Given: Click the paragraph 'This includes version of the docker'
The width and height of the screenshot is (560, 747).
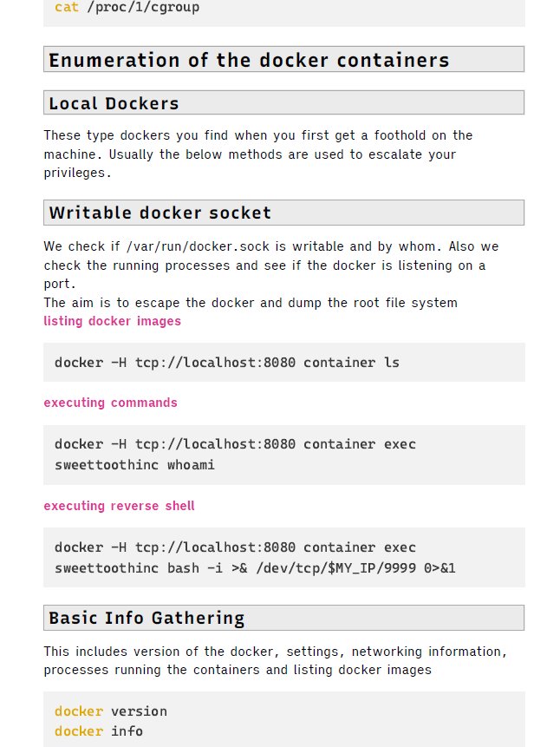Looking at the screenshot, I should click(276, 660).
